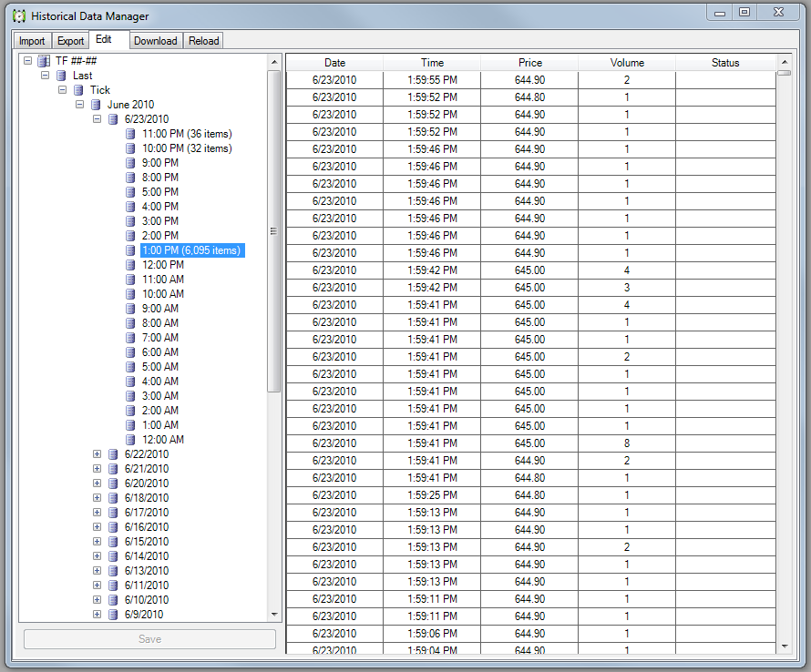Click the database icon beside 6/13/2010
Image resolution: width=811 pixels, height=672 pixels.
pos(113,571)
